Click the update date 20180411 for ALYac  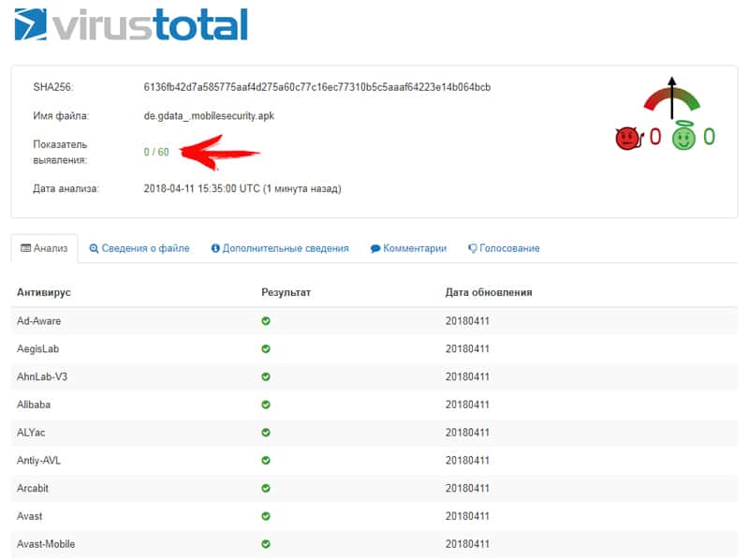pos(467,433)
